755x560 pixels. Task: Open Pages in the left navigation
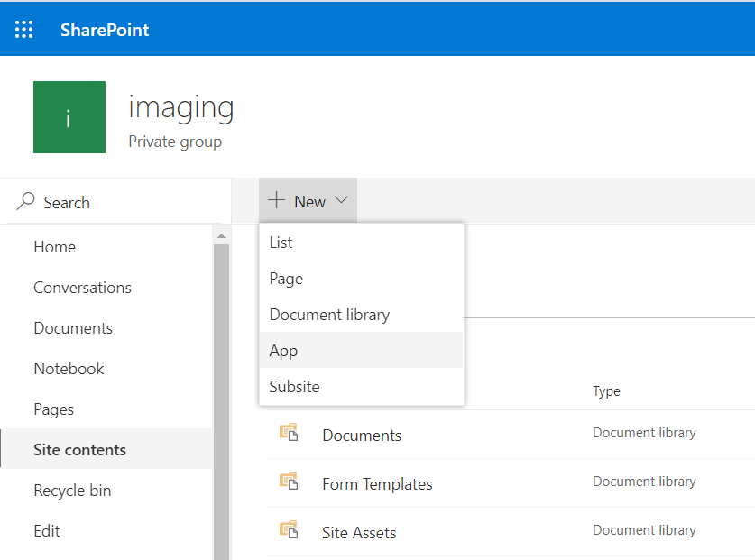[x=53, y=409]
